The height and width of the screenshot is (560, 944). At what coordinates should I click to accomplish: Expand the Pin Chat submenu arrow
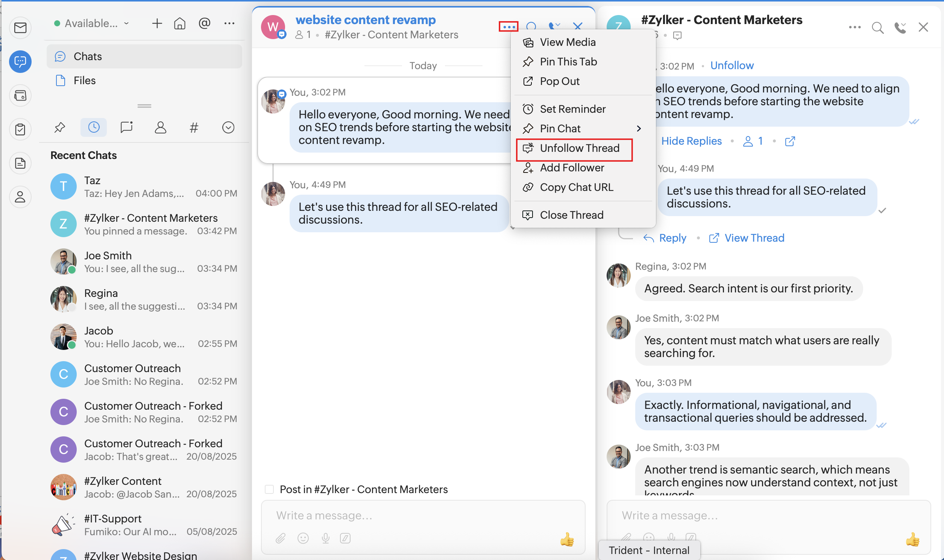coord(639,129)
